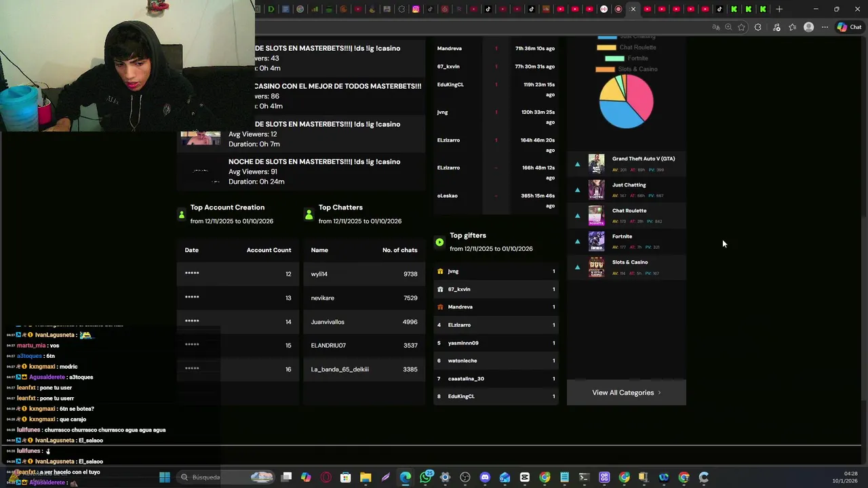Click the Date column header
Screen dimensions: 868x488
pyautogui.click(x=191, y=250)
